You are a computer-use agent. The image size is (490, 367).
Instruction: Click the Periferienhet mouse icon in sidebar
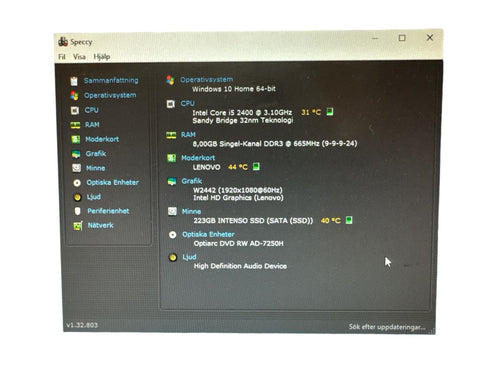point(78,211)
